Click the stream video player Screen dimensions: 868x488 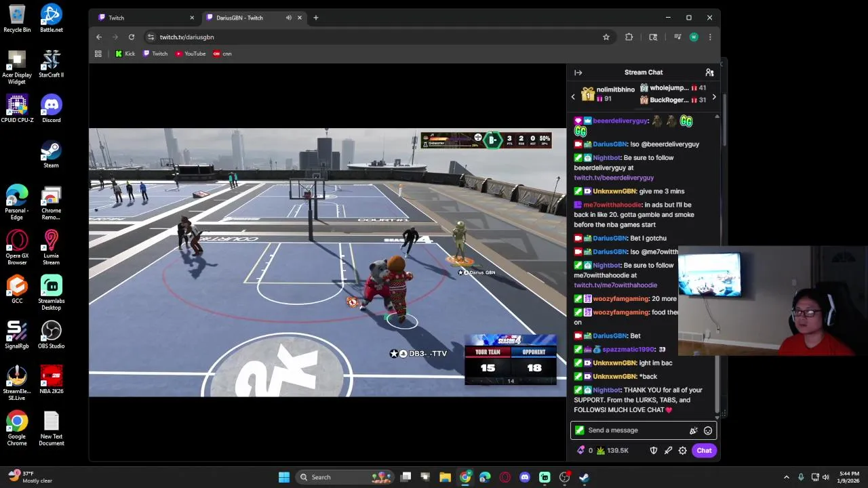328,262
